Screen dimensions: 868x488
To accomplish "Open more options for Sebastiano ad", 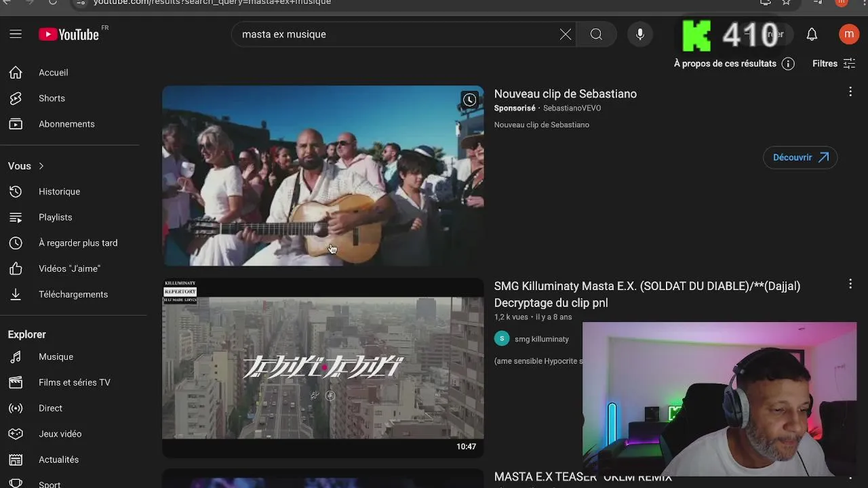I will click(x=850, y=91).
